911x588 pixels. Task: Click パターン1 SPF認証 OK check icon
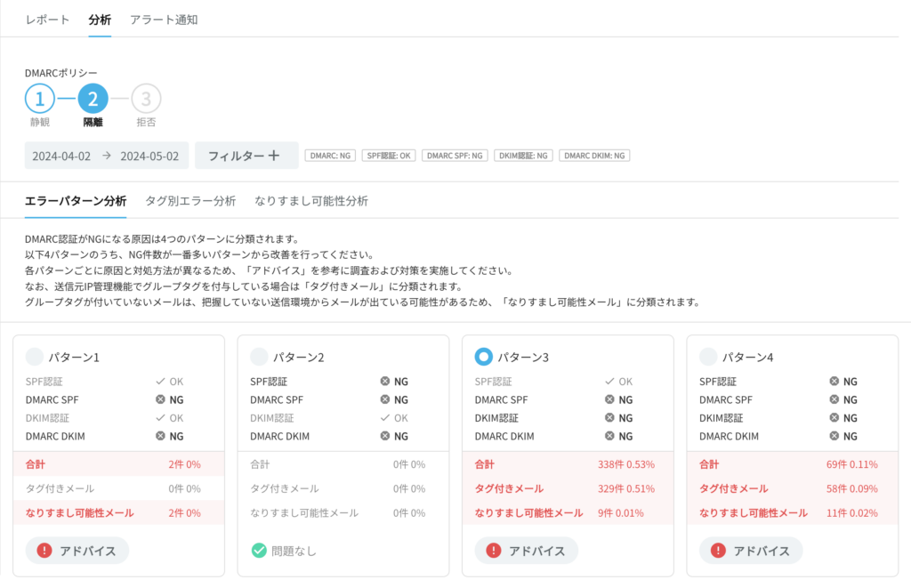pos(160,381)
